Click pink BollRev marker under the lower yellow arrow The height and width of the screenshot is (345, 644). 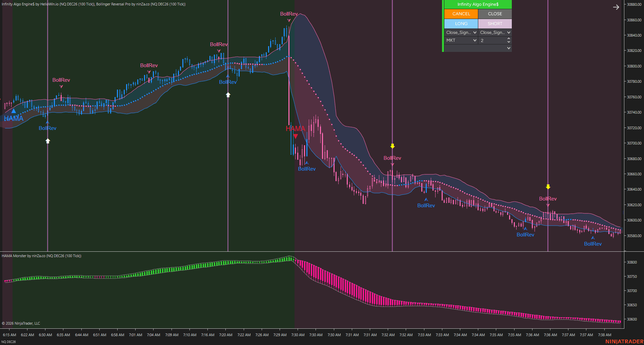(548, 199)
